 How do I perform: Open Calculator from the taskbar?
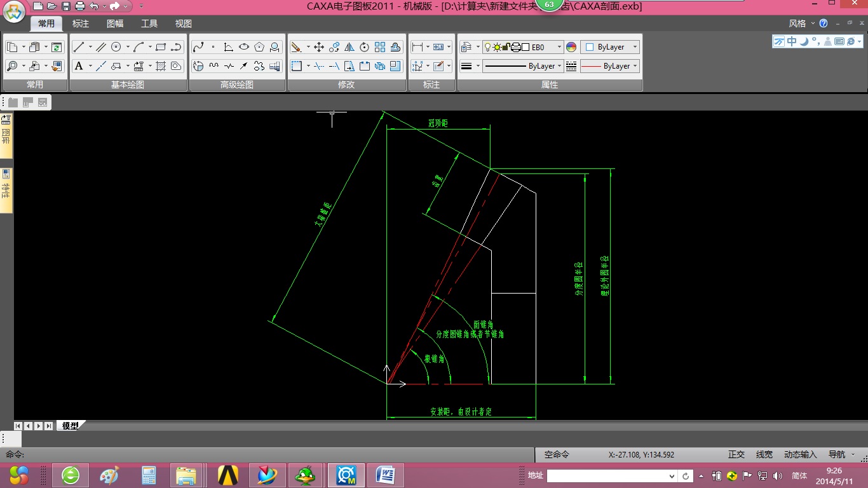pos(149,475)
